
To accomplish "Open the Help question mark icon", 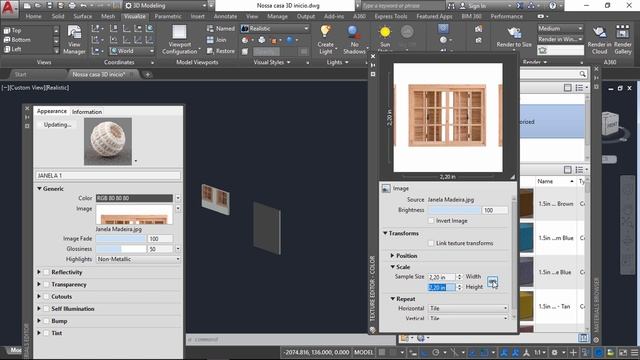I will pos(552,6).
